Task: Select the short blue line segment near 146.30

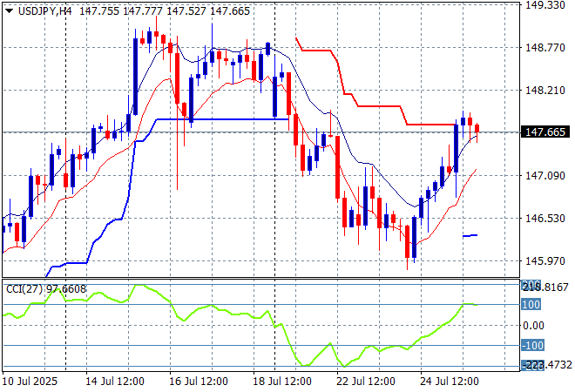Action: [470, 236]
